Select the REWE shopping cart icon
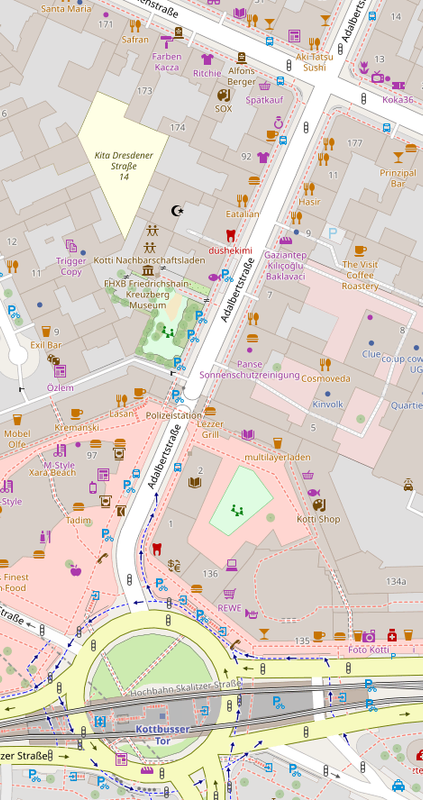Screen dimensions: 423x800 (230, 594)
